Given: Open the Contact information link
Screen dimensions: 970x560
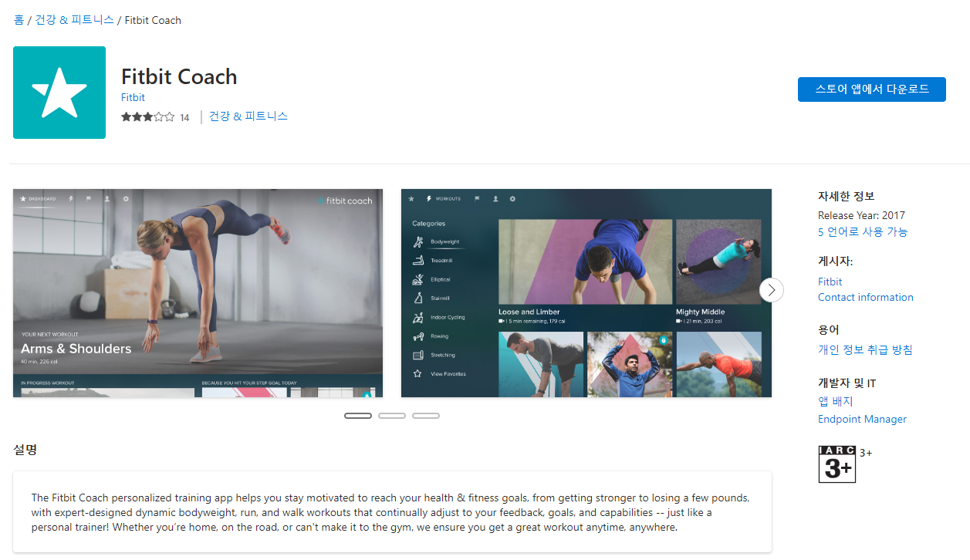Looking at the screenshot, I should (865, 297).
